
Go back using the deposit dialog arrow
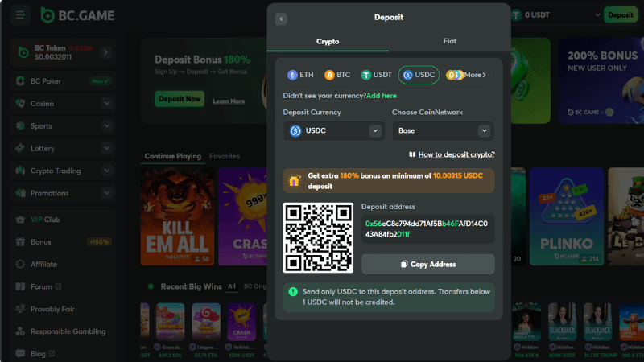coord(281,19)
